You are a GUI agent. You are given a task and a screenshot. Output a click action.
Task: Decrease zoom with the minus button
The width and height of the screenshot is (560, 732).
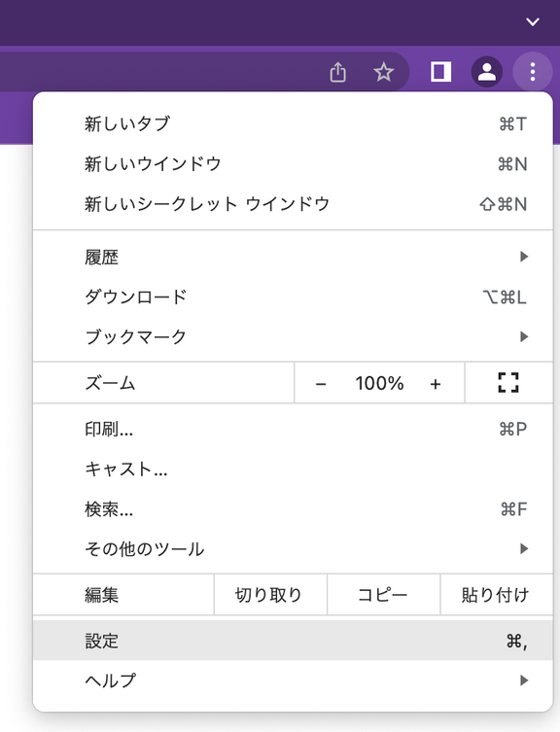[321, 384]
